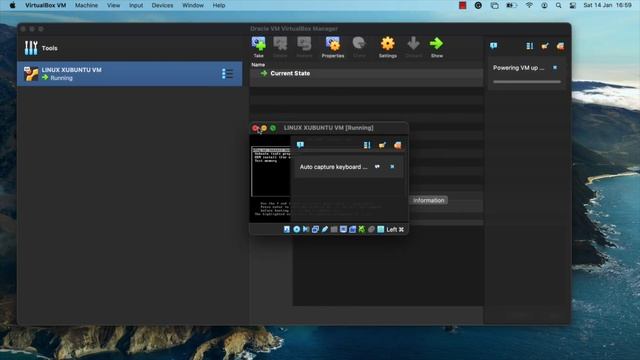
Task: Toggle keep finished progresses in Manager panel
Action: (x=545, y=46)
